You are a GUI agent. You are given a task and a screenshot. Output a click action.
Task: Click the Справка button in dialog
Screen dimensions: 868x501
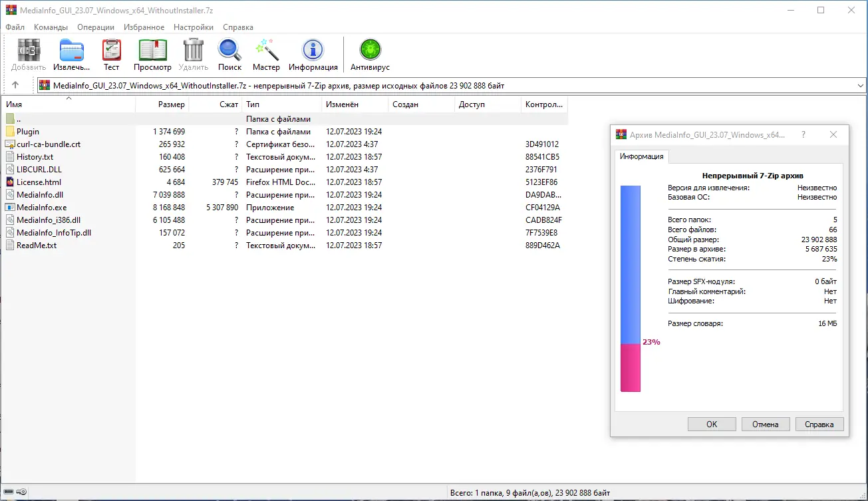coord(819,424)
